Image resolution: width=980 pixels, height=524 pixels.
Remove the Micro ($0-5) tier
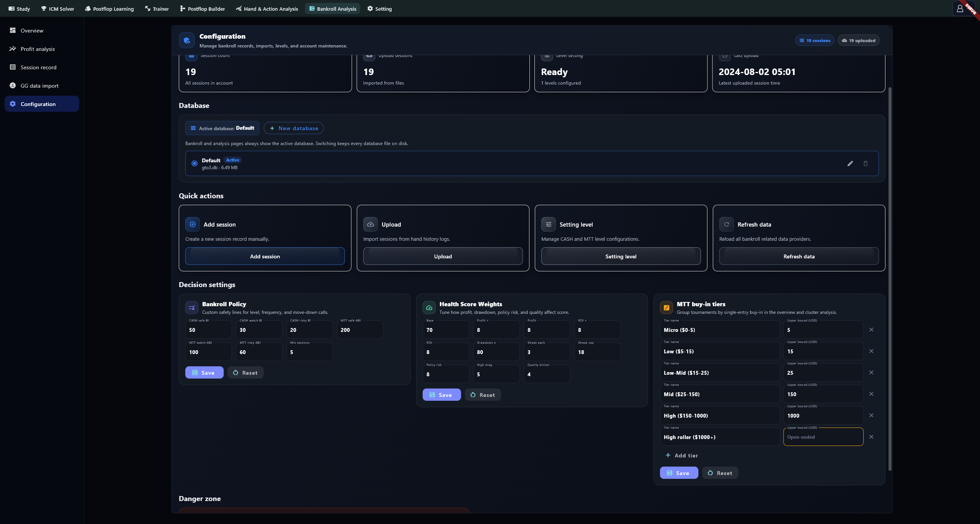point(871,330)
